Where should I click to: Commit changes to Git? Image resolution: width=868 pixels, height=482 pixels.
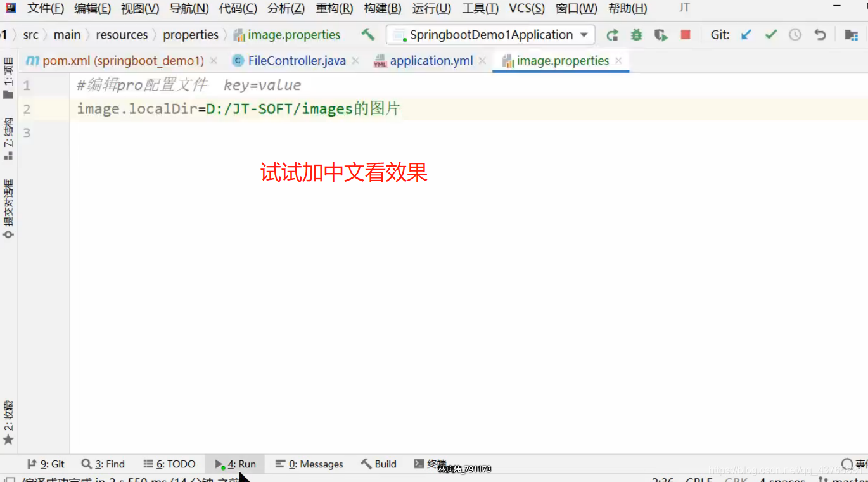770,35
